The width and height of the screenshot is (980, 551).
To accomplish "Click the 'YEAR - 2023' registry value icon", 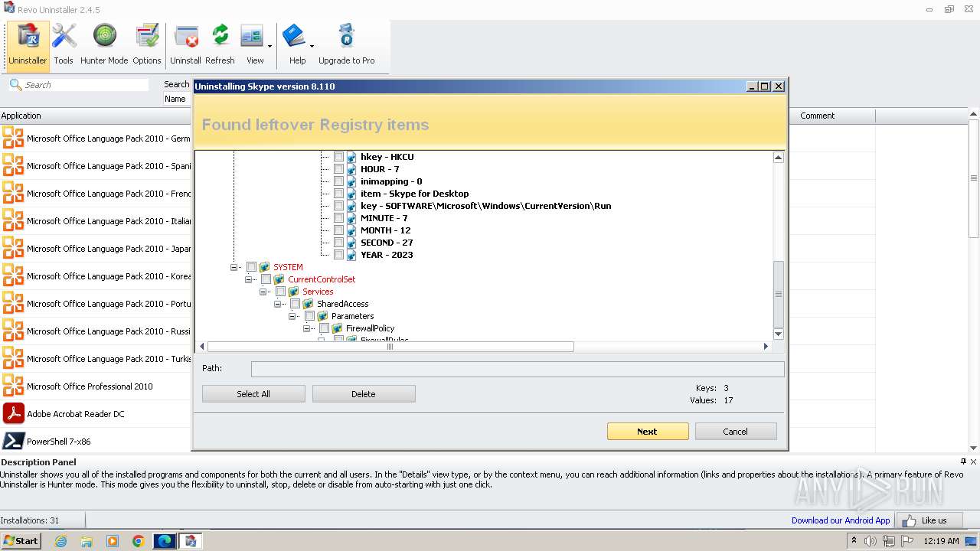I will pyautogui.click(x=352, y=255).
